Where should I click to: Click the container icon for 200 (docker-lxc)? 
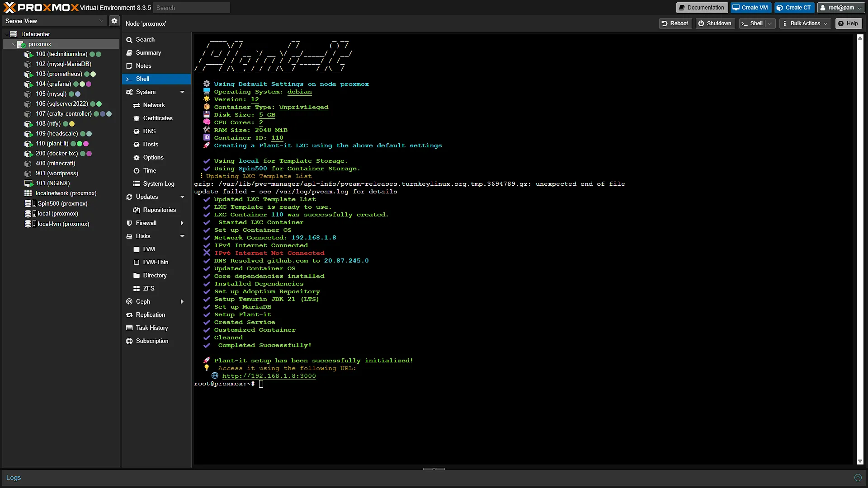tap(28, 154)
